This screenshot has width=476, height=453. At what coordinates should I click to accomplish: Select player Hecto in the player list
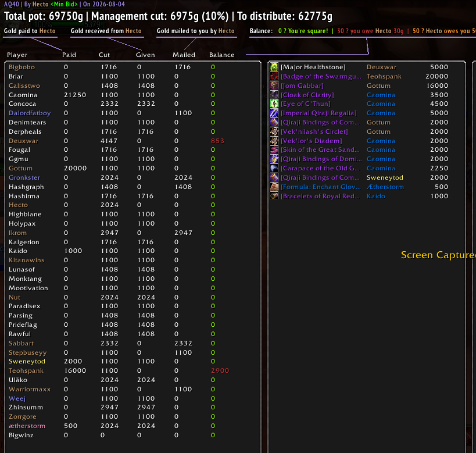[18, 205]
